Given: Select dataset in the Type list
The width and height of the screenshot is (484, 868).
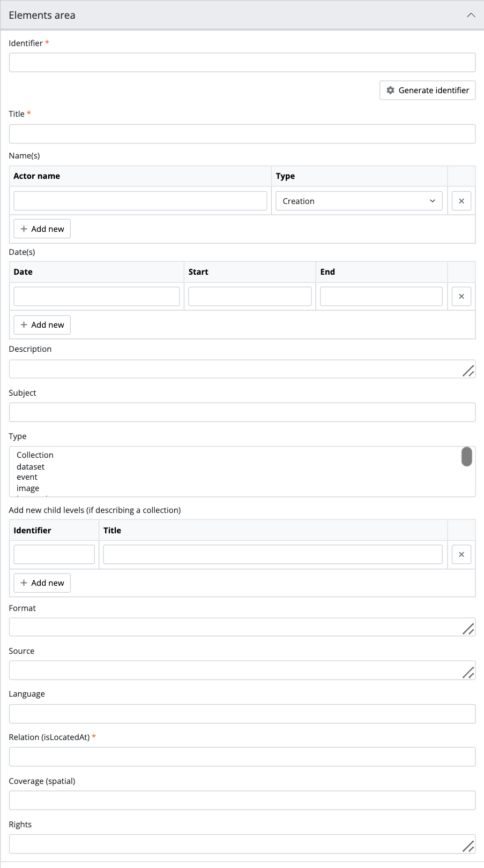Looking at the screenshot, I should point(31,466).
